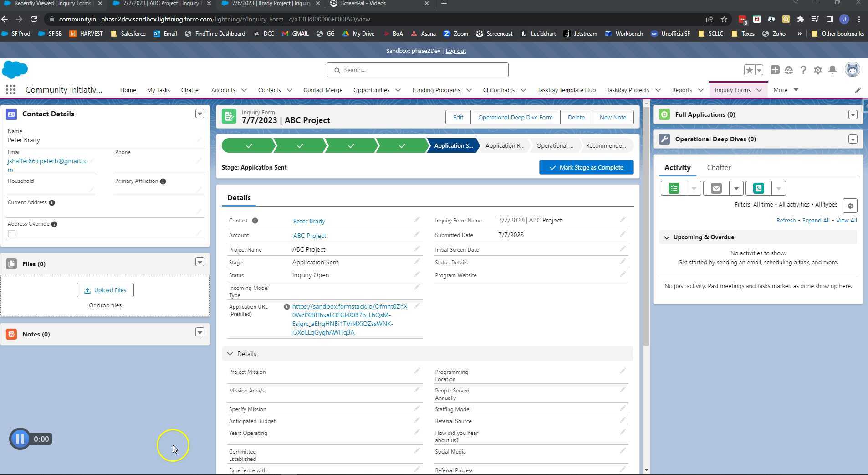
Task: Collapse the lower Details section
Action: click(x=230, y=353)
